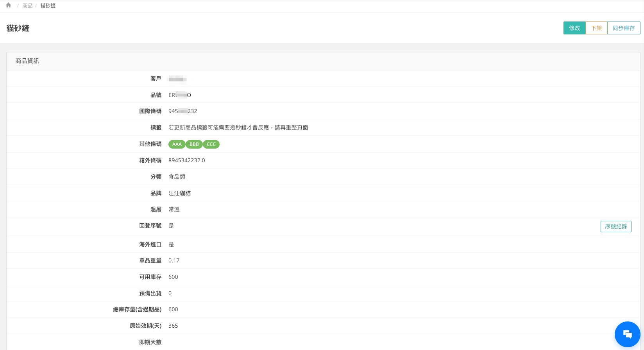Select the CCC barcode tag
Image resolution: width=644 pixels, height=350 pixels.
tap(211, 144)
